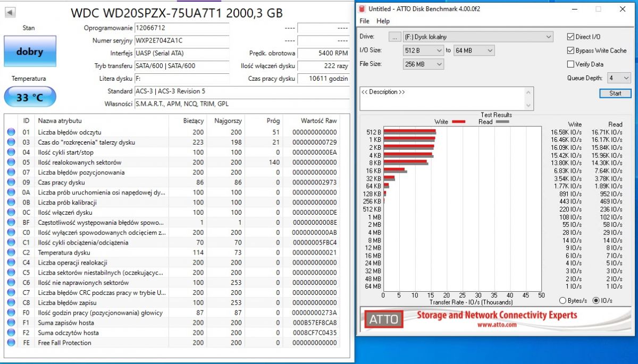Image resolution: width=638 pixels, height=364 pixels.
Task: Click the status circle for attribute 05
Action: point(11,162)
